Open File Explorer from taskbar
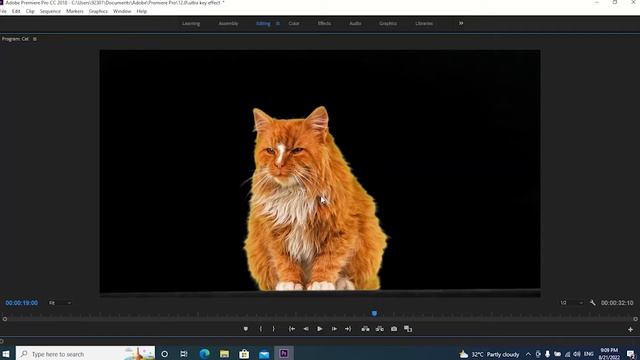Image resolution: width=640 pixels, height=360 pixels. point(224,353)
